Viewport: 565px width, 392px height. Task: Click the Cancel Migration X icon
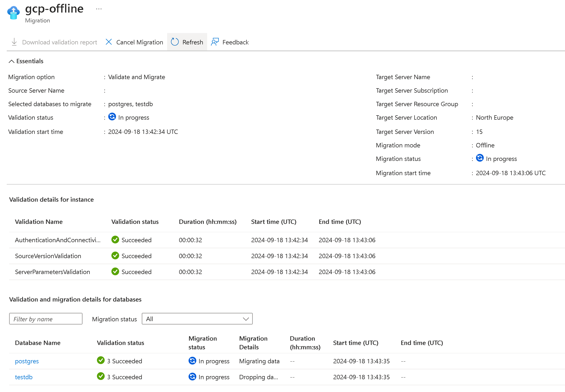click(x=109, y=42)
